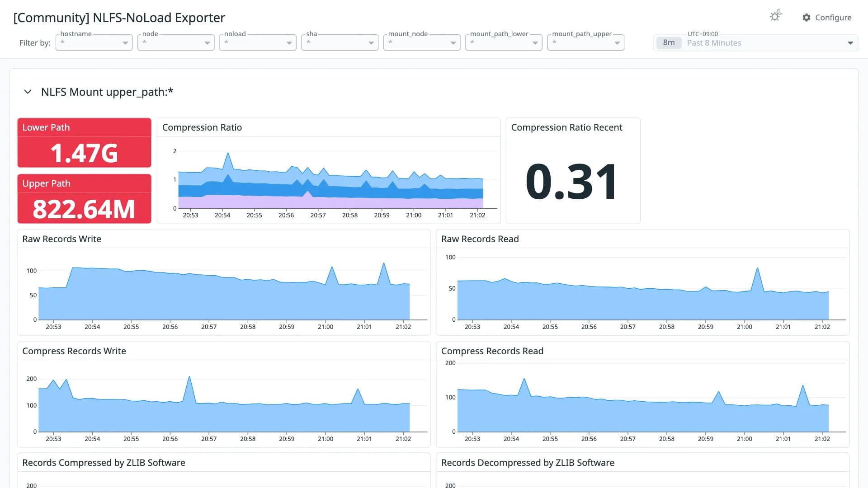Click the Compression Ratio Recent 0.31 value
Screen dimensions: 868x488
(572, 182)
